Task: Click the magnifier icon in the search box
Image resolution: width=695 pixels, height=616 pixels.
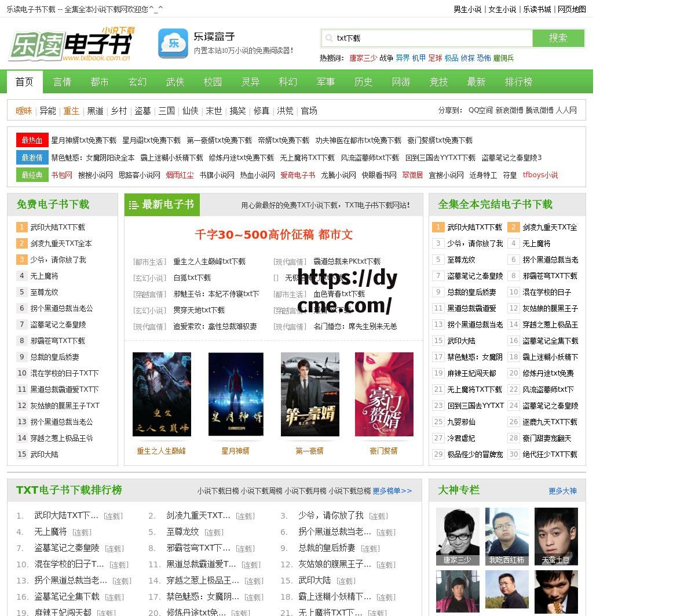Action: (x=329, y=38)
